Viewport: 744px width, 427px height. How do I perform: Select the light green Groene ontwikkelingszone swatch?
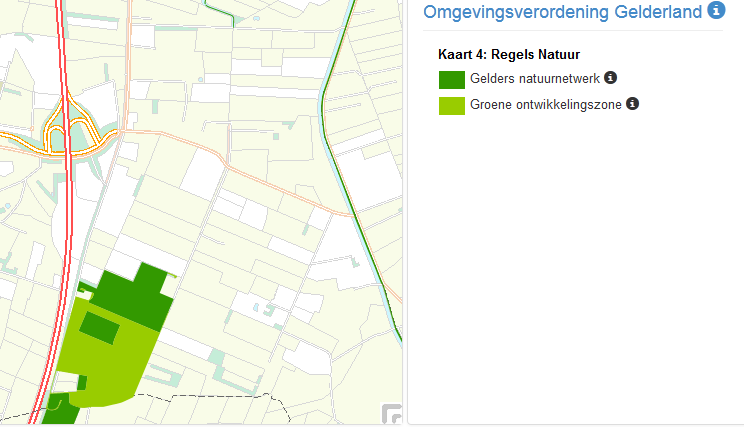tap(452, 106)
